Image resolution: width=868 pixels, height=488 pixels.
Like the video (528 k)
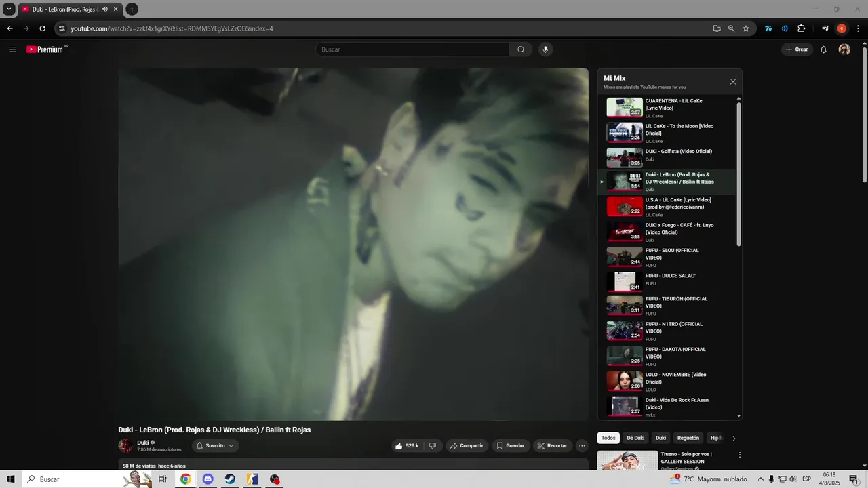[407, 445]
